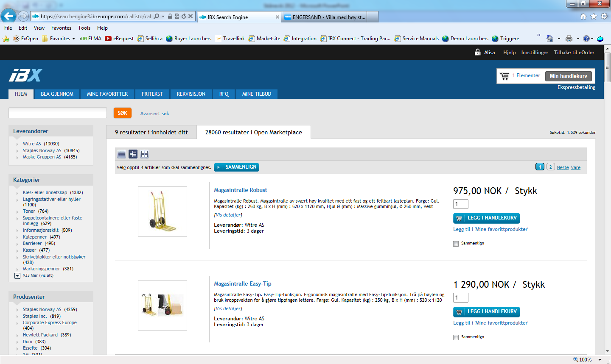This screenshot has width=611, height=364.
Task: Open Travellink favorite
Action: pyautogui.click(x=230, y=39)
